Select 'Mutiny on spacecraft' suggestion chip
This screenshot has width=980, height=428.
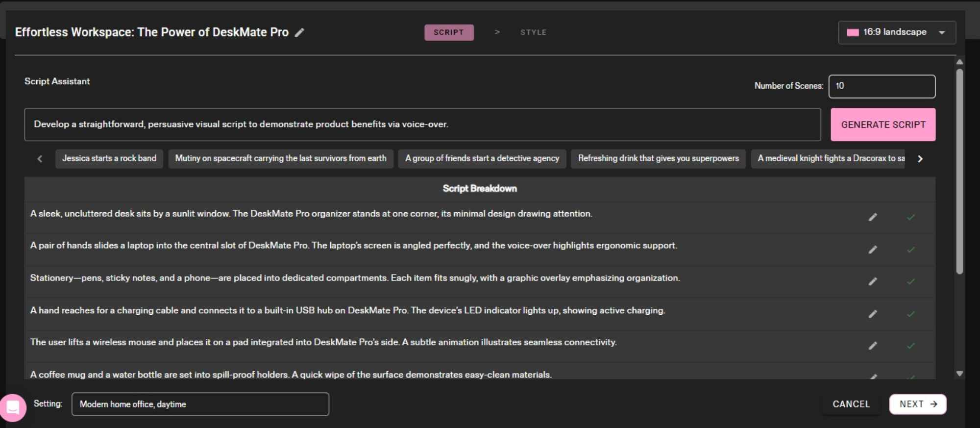[281, 159]
